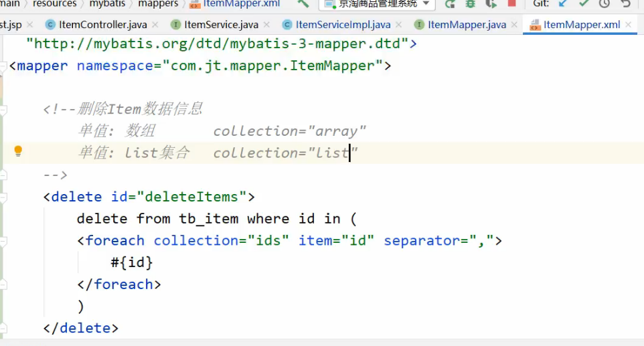Click the Run with Coverage icon
644x346 pixels.
(491, 4)
